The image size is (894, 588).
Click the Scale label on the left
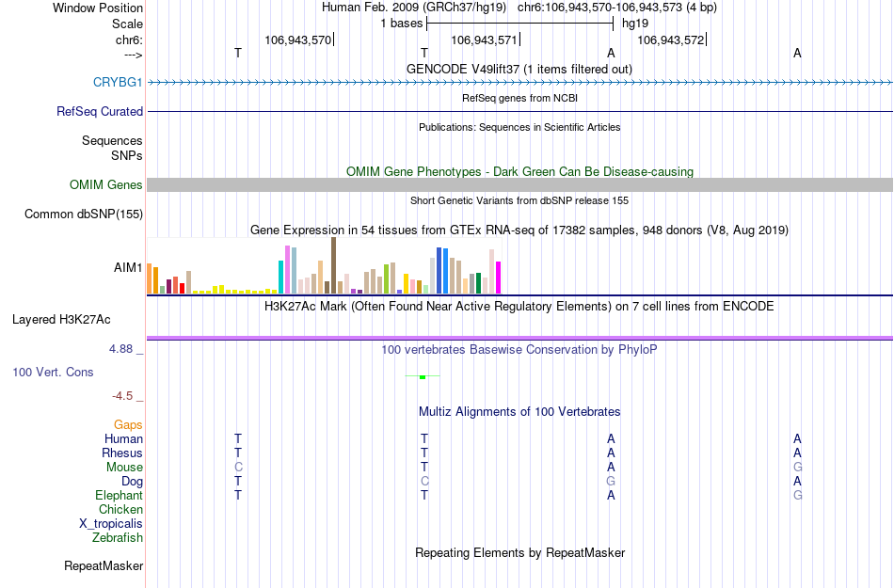point(127,24)
